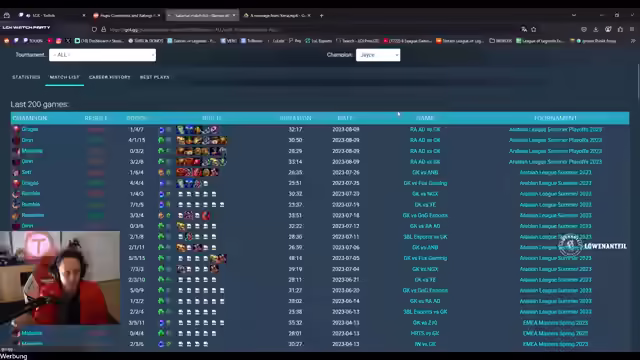Sort table by the Tournament column header

coord(555,118)
